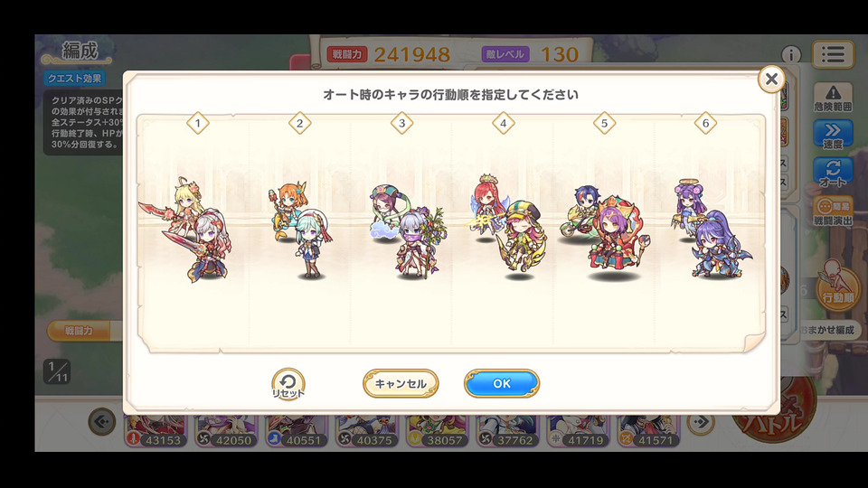
Task: Go to next character page arrow
Action: (700, 423)
